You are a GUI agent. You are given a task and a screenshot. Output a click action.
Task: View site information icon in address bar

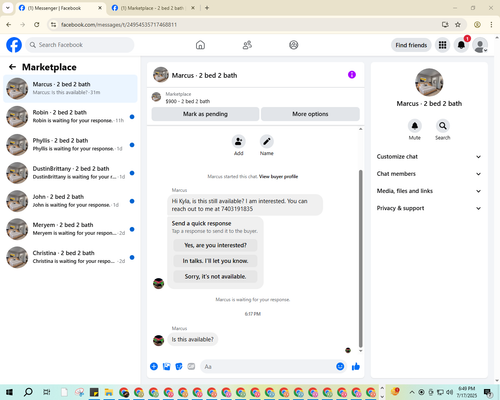pos(53,25)
